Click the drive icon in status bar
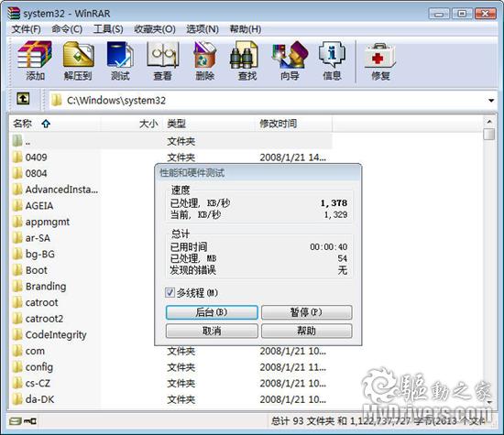This screenshot has height=435, width=504. click(16, 421)
